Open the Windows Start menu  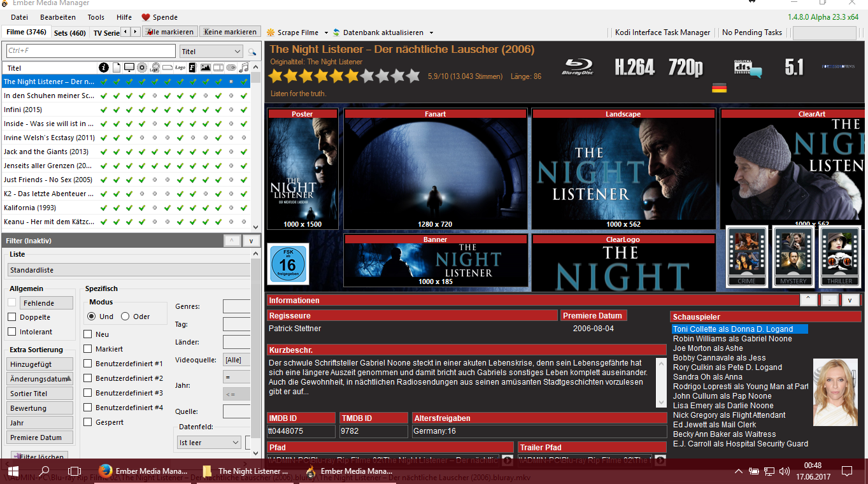(x=13, y=471)
